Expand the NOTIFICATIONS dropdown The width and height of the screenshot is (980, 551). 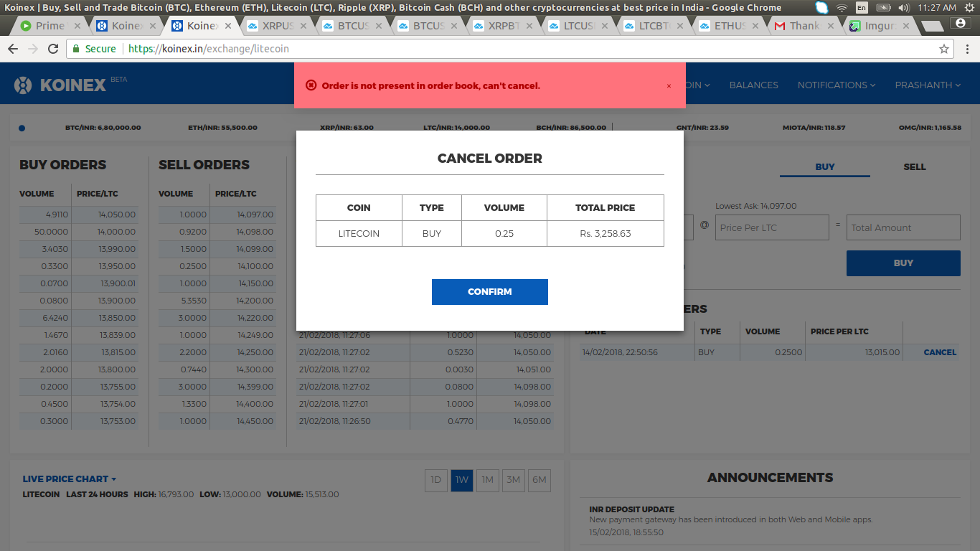coord(837,85)
